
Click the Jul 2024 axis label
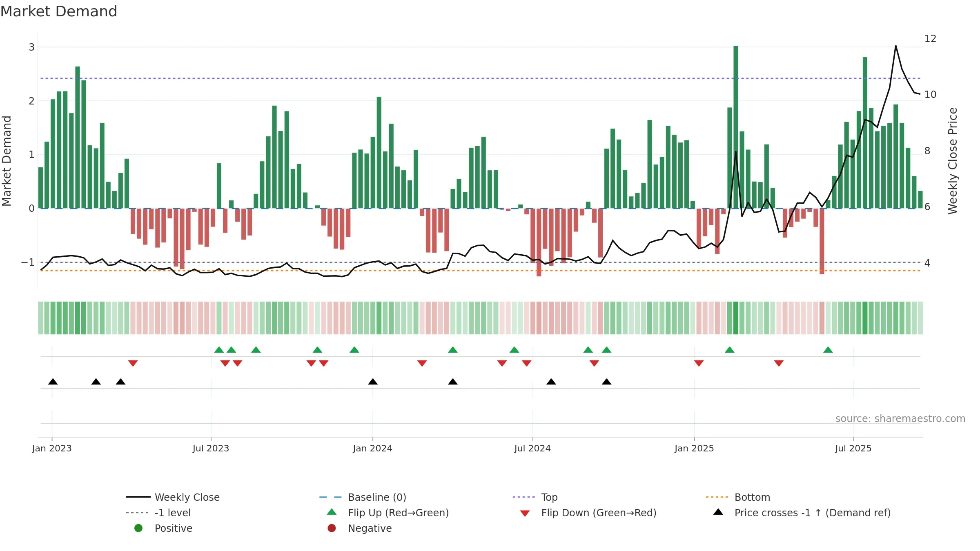532,448
